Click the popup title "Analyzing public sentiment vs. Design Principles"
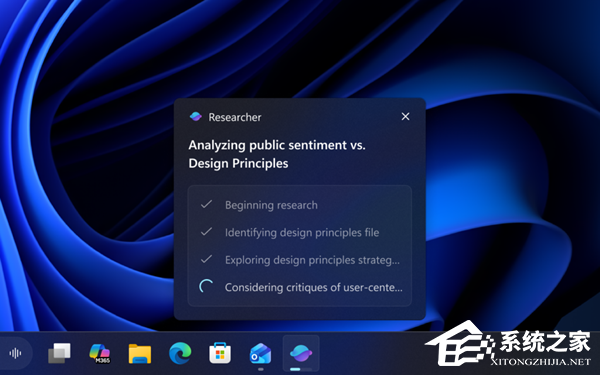The width and height of the screenshot is (600, 375). tap(277, 154)
